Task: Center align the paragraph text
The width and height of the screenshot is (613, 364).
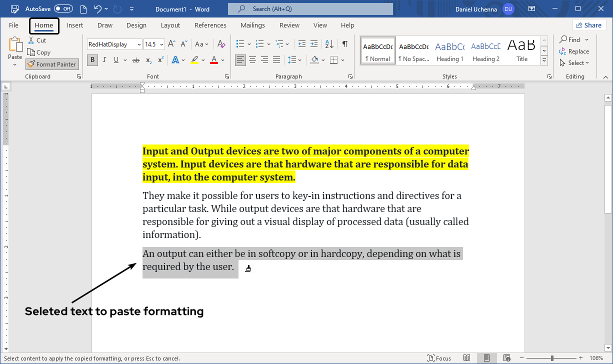Action: pos(252,60)
